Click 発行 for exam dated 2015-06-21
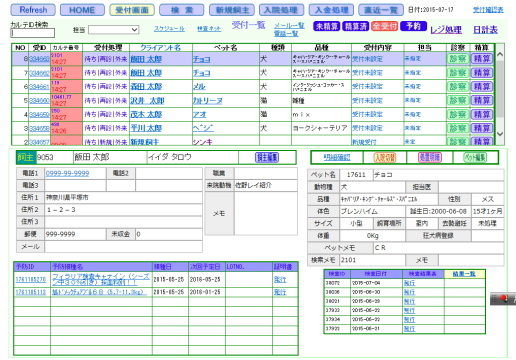516x360 pixels. [x=409, y=329]
